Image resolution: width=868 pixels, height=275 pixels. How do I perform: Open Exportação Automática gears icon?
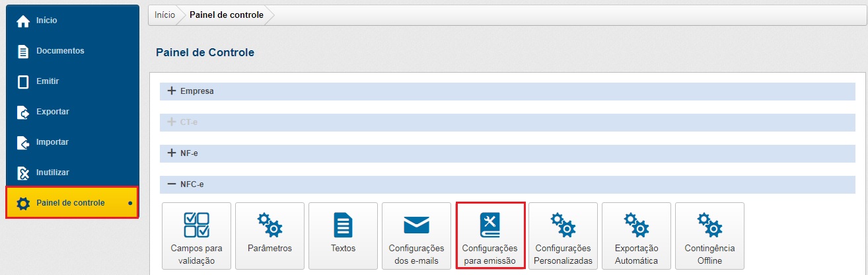click(636, 225)
